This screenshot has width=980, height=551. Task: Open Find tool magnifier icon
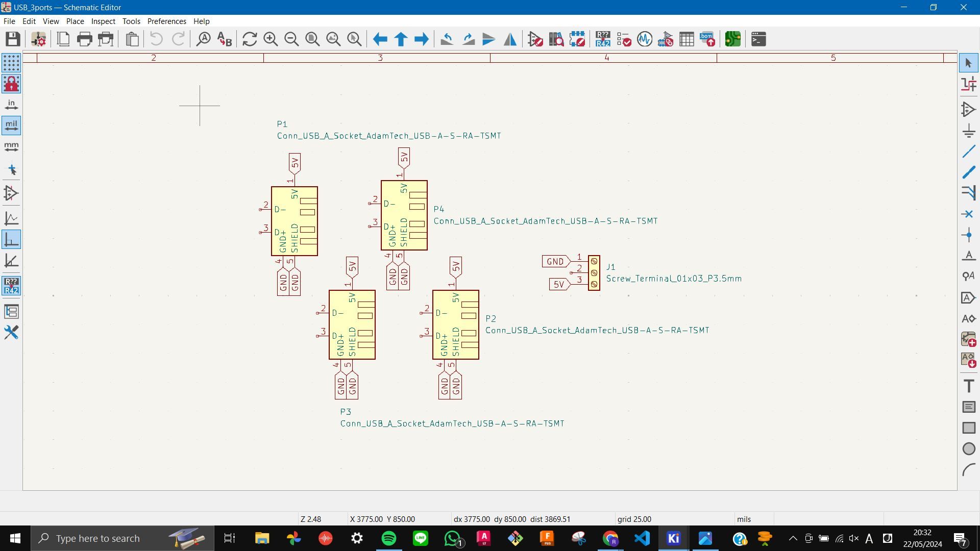tap(204, 39)
